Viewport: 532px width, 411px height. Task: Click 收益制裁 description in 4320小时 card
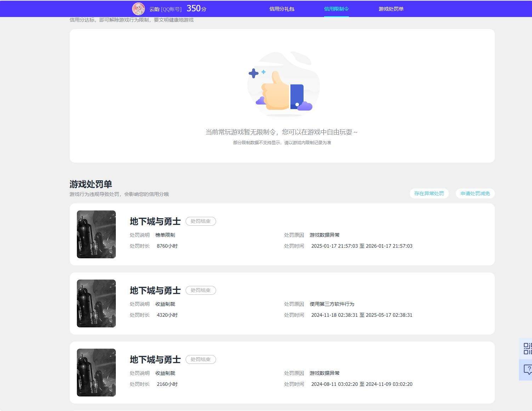[x=165, y=304]
